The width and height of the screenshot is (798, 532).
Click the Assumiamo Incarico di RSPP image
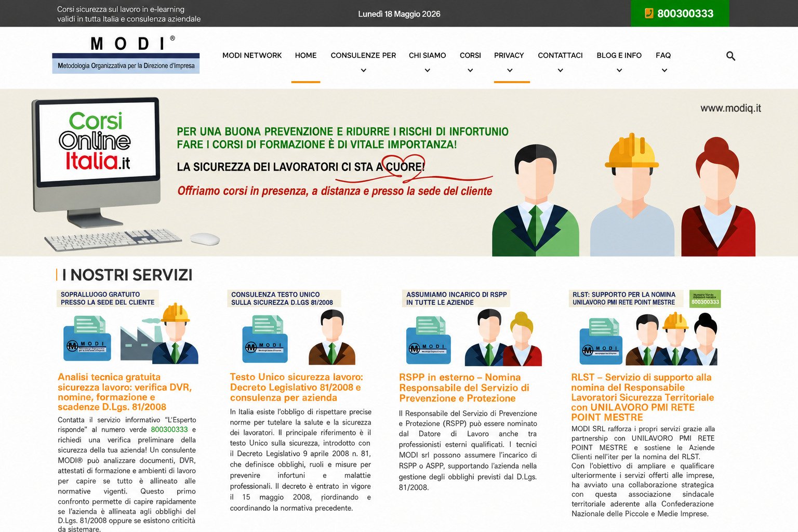point(472,327)
